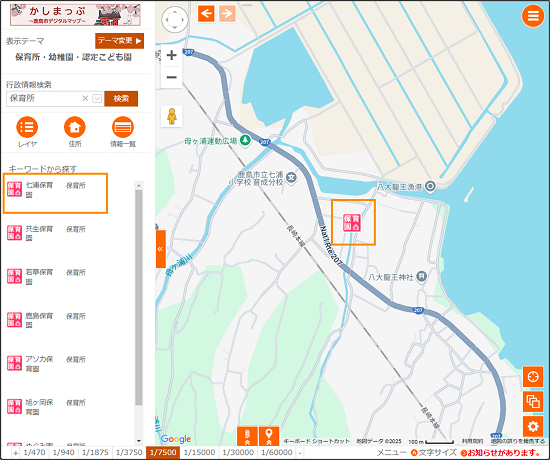The image size is (550, 460).
Task: Click the 八大龍王漁港 harbor marker
Action: tap(430, 186)
